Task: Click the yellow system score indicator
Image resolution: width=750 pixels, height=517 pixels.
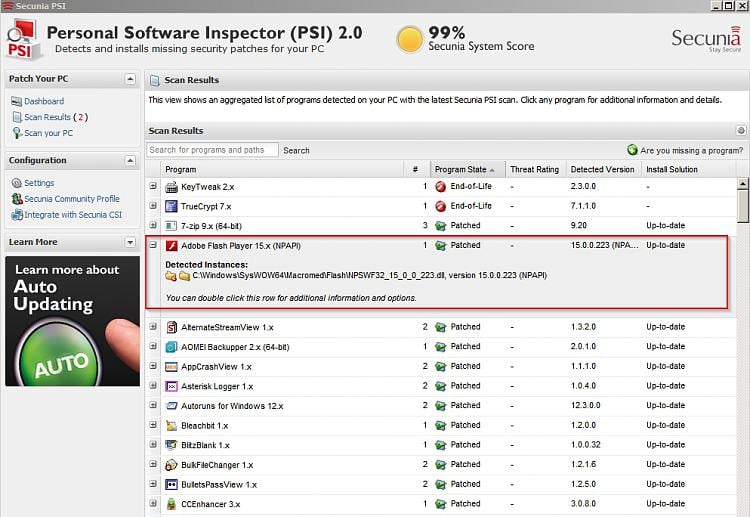Action: point(409,39)
